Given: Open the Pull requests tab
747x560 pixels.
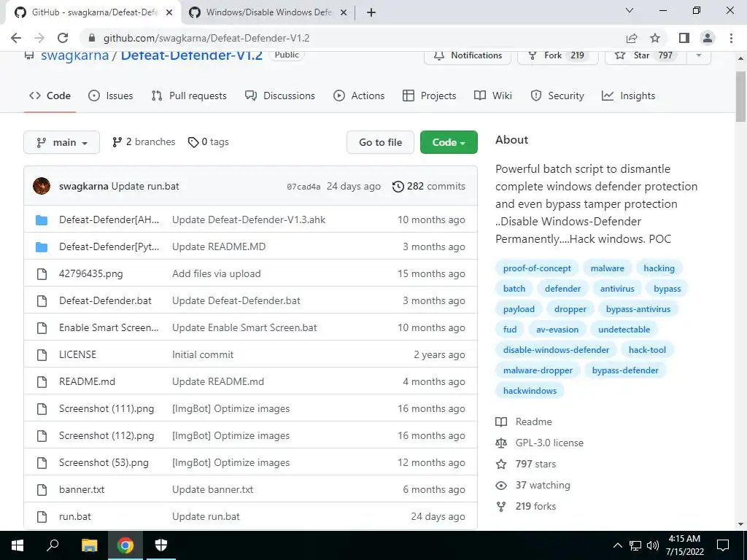Looking at the screenshot, I should pyautogui.click(x=189, y=96).
